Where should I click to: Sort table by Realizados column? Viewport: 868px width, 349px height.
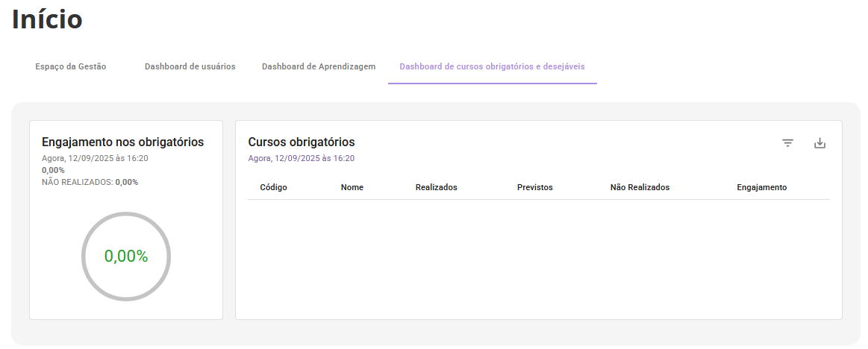coord(436,187)
